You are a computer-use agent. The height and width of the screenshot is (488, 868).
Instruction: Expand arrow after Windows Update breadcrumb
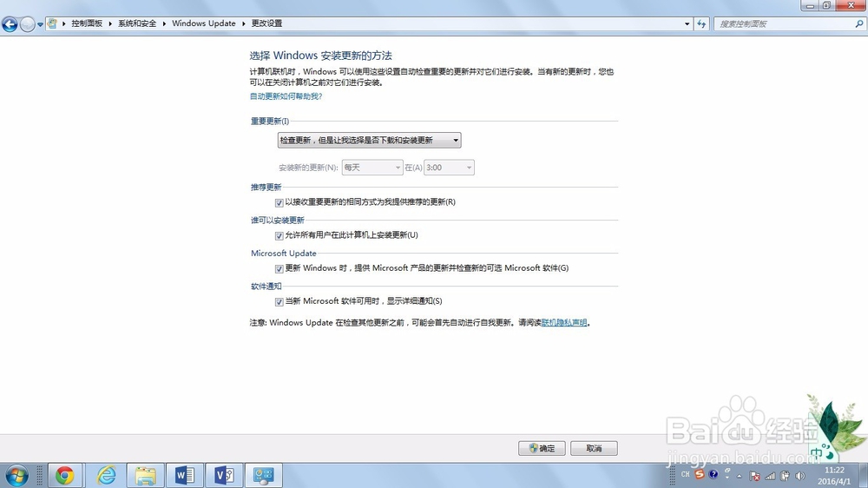[x=244, y=23]
